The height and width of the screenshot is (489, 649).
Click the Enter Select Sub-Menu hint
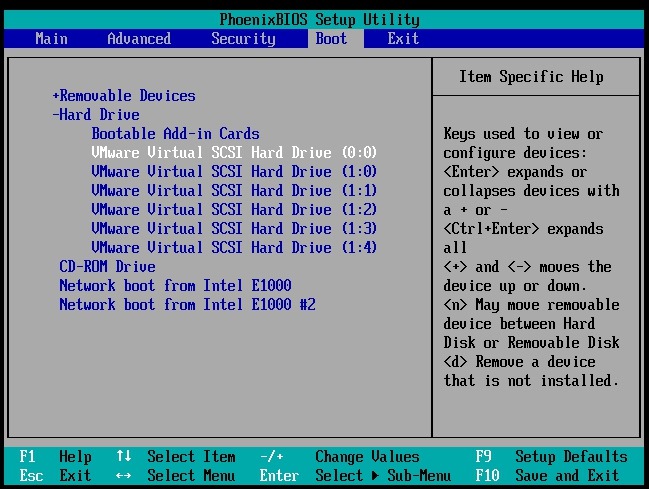coord(356,475)
